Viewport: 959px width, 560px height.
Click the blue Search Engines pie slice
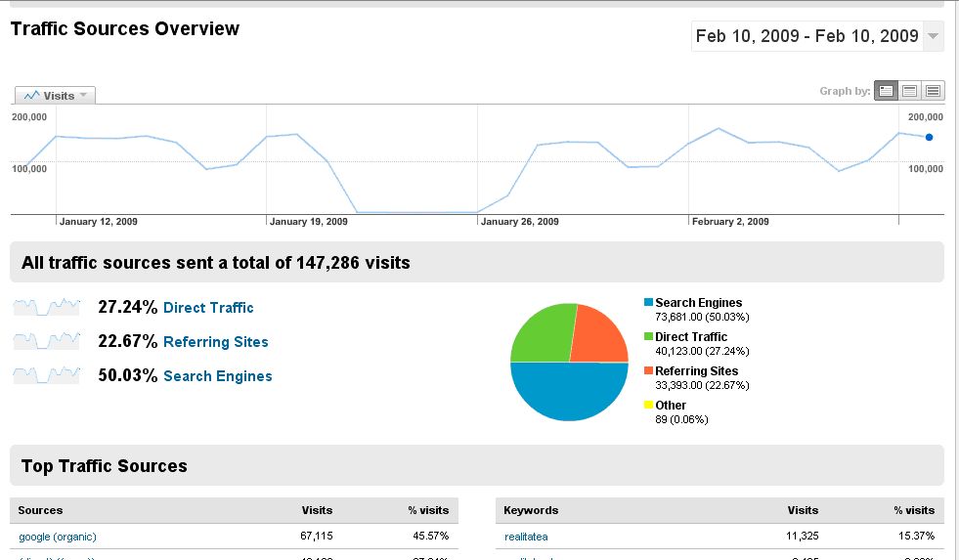[569, 393]
